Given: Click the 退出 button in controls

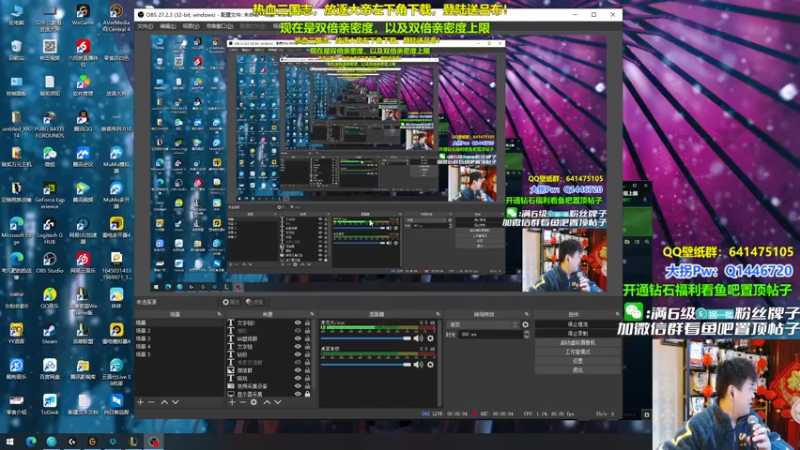Looking at the screenshot, I should (x=578, y=370).
